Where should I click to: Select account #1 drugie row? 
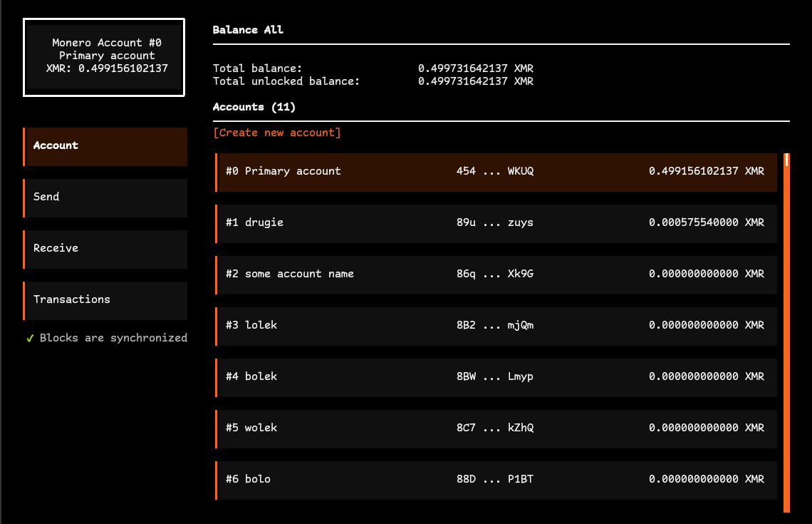[496, 223]
